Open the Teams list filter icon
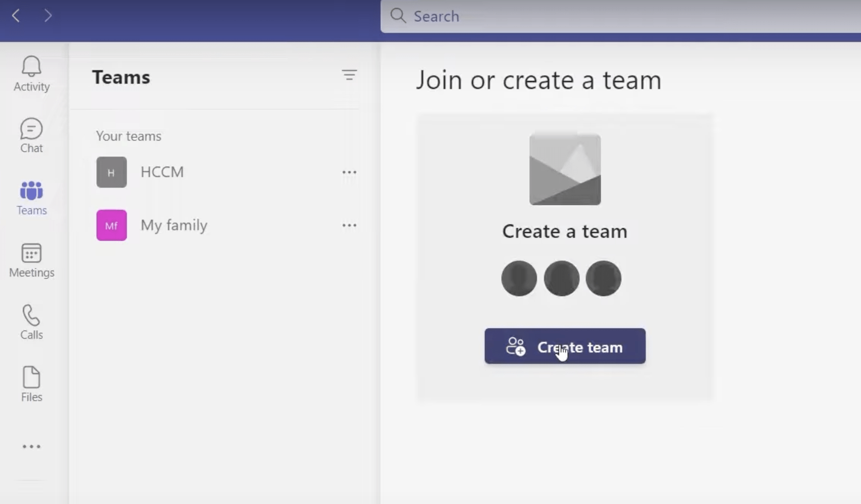 349,75
